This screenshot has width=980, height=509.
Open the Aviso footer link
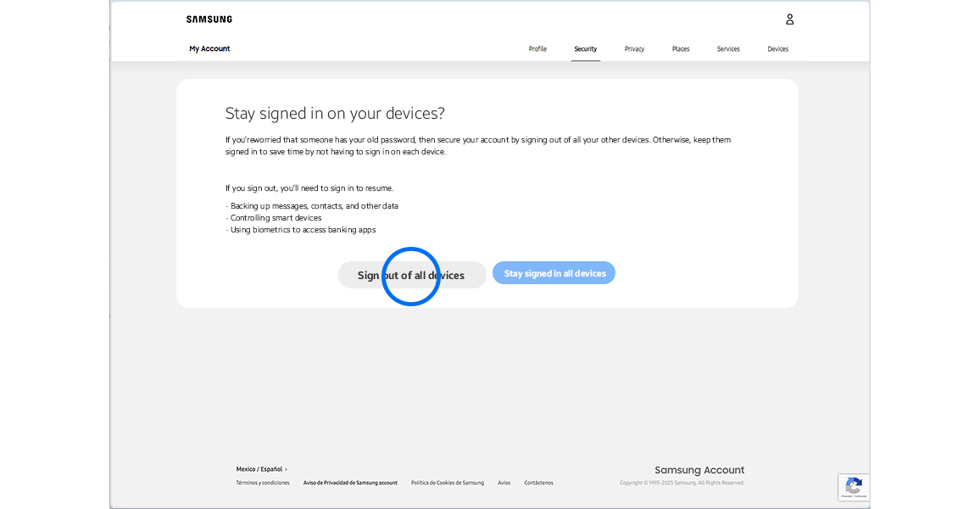click(x=504, y=482)
